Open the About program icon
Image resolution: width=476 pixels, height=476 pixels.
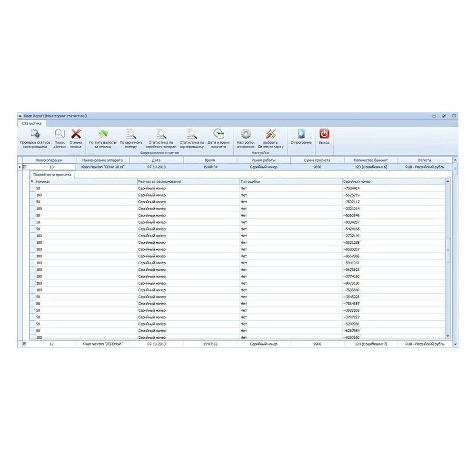click(x=301, y=134)
